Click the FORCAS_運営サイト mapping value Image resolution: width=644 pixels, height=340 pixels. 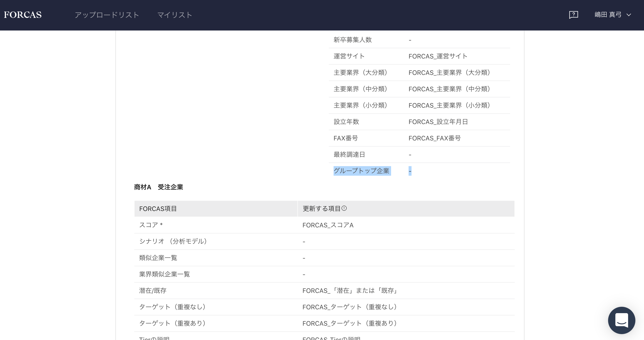tap(437, 56)
